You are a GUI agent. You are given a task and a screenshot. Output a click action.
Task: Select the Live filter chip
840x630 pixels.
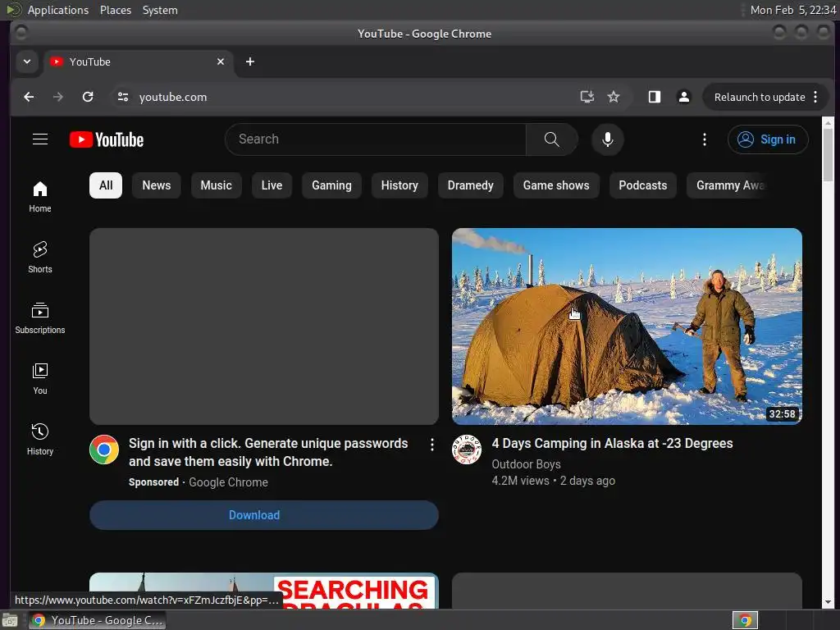[272, 185]
